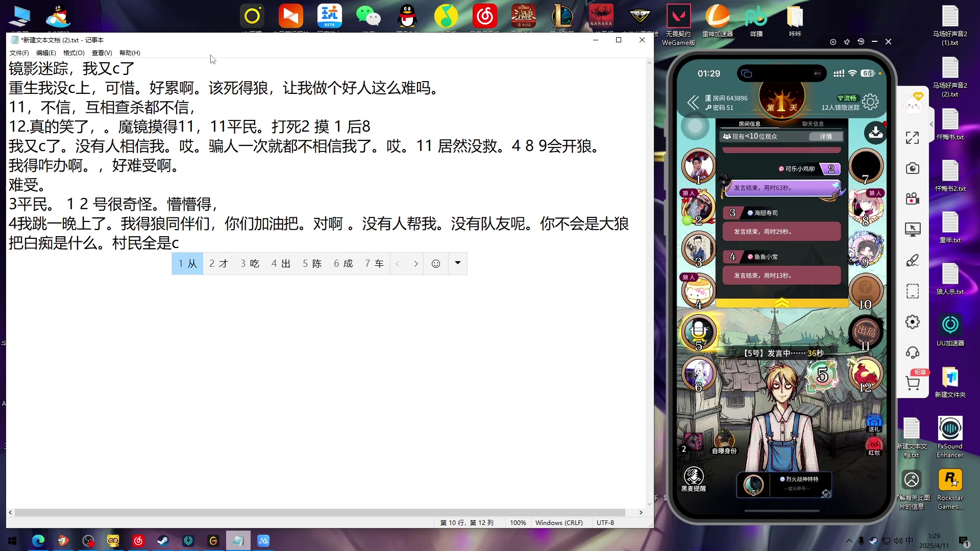
Task: Open Notepad 查看(V) menu
Action: [x=102, y=53]
